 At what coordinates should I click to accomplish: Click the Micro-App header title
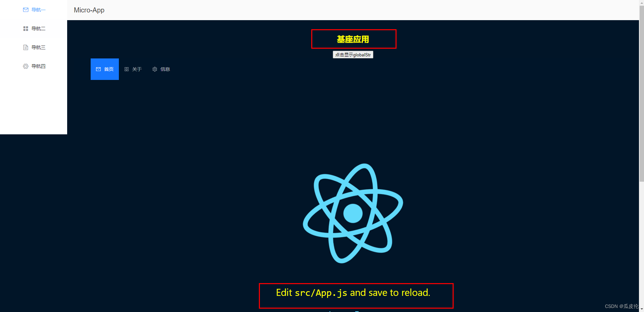click(89, 10)
